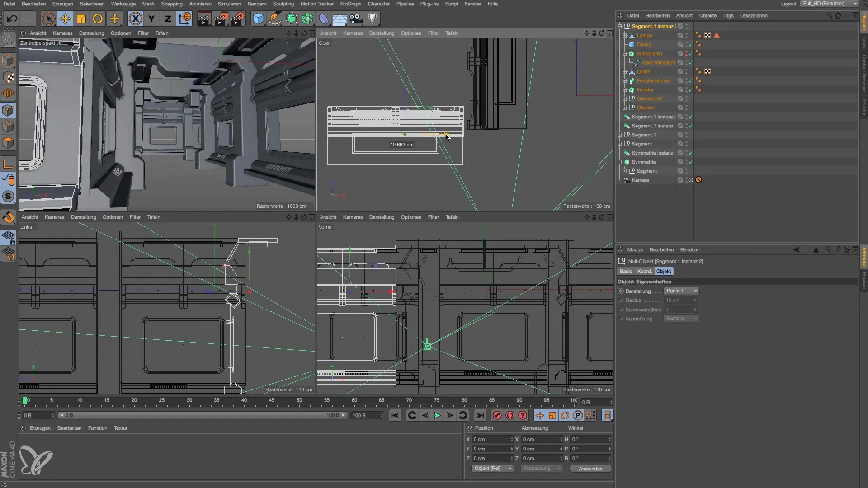Click the Kamera protection tag icon
Screen dimensions: 868x488
pos(698,180)
